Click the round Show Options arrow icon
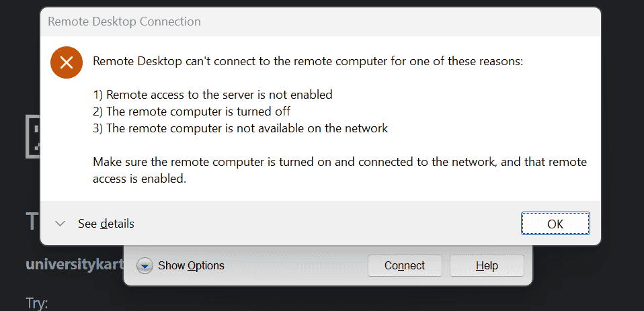The image size is (644, 311). pos(145,266)
